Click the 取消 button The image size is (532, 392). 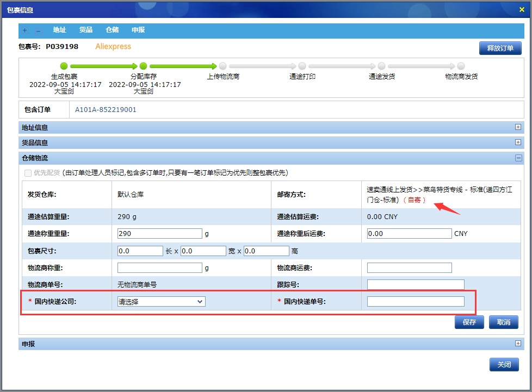(x=503, y=322)
